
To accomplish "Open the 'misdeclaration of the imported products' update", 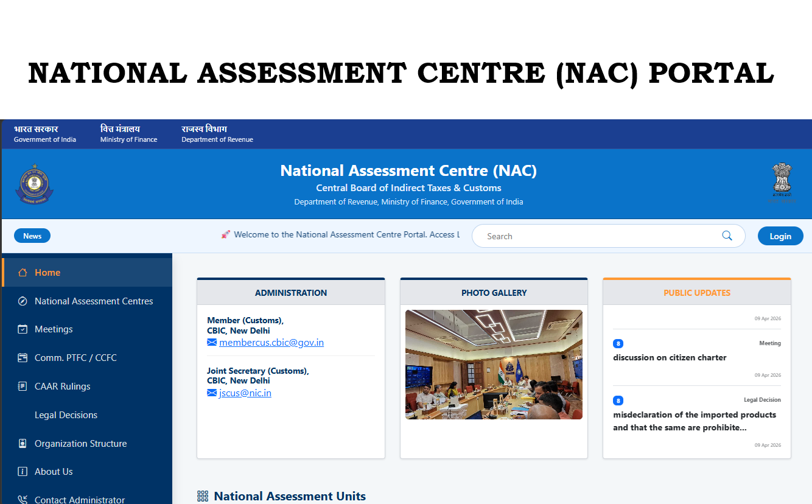I will pos(695,421).
